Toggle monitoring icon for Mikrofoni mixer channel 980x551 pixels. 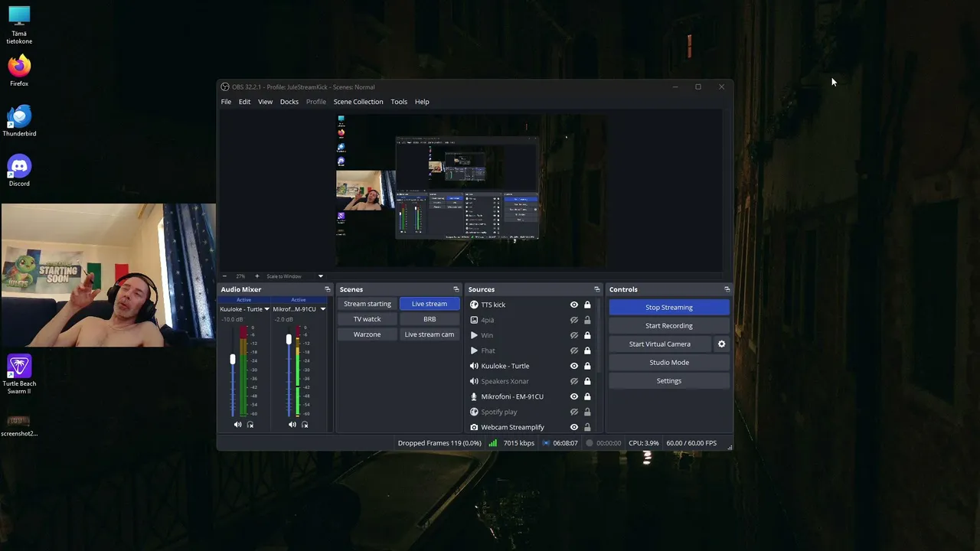pyautogui.click(x=305, y=424)
